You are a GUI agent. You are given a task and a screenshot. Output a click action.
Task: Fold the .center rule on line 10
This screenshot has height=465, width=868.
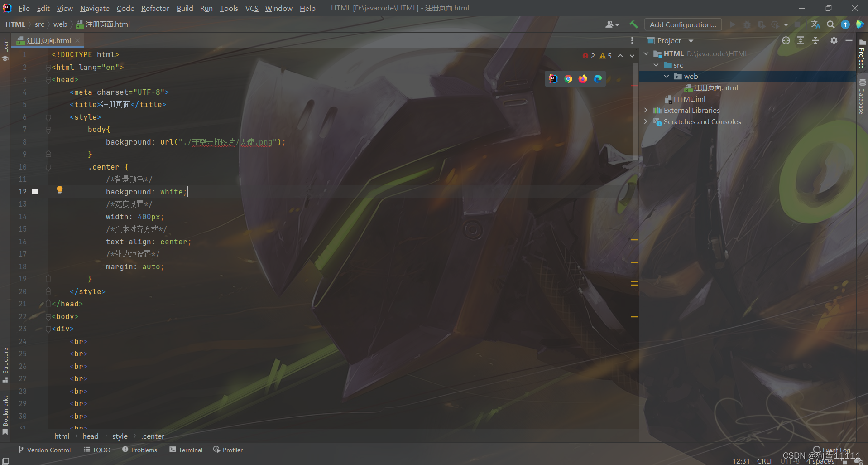[x=48, y=167]
